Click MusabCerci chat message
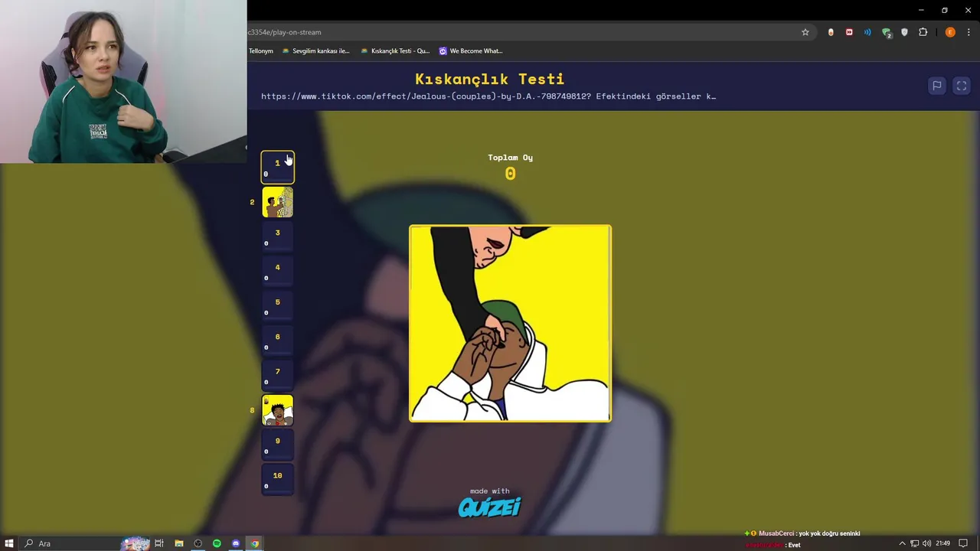The image size is (980, 551). pos(802,533)
